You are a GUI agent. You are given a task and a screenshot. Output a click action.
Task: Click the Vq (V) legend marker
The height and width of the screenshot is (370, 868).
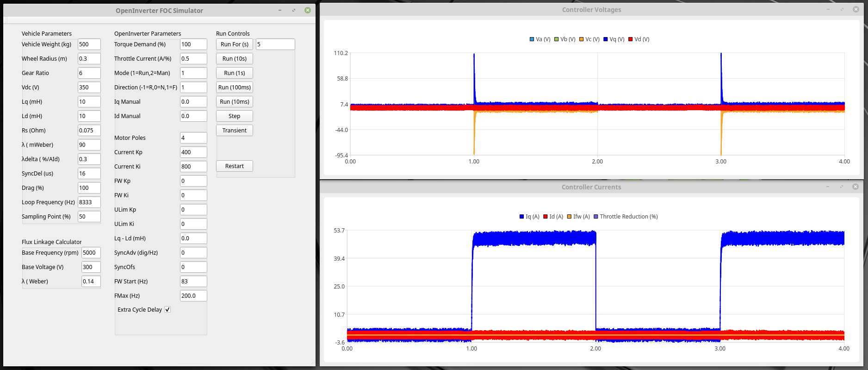point(606,39)
